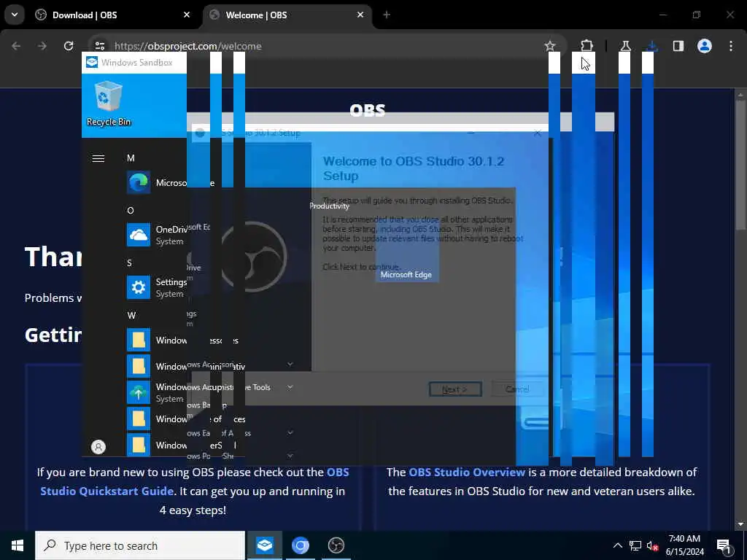Open the browser three-dot menu
This screenshot has width=747, height=560.
coord(731,46)
